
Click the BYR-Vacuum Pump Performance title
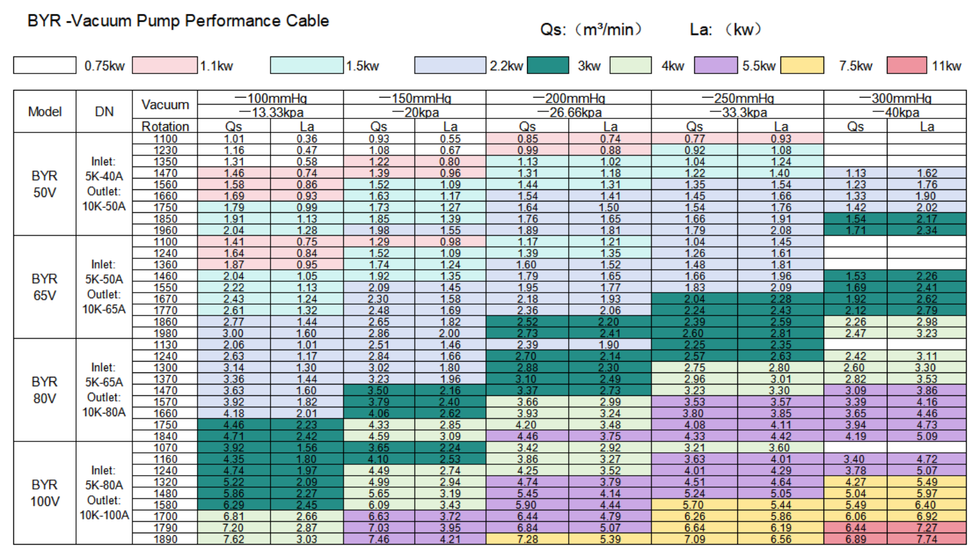178,21
